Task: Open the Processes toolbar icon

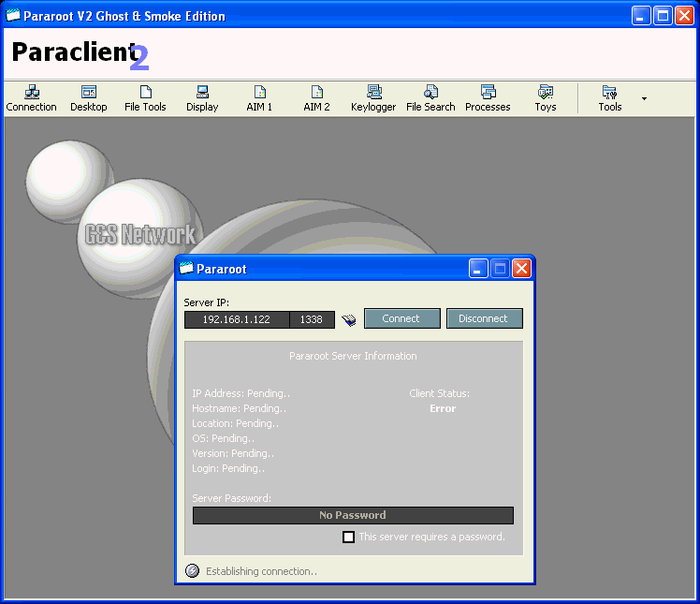Action: point(488,98)
